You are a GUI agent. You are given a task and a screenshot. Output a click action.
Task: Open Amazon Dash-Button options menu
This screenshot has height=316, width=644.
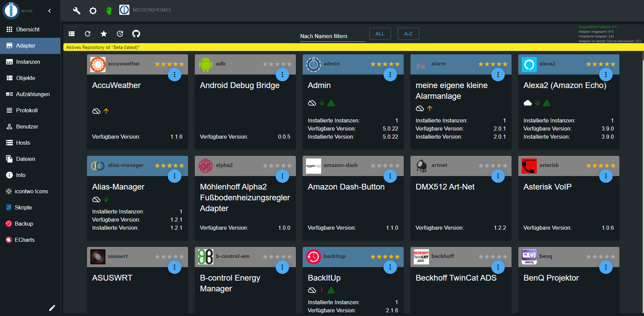[x=390, y=176]
